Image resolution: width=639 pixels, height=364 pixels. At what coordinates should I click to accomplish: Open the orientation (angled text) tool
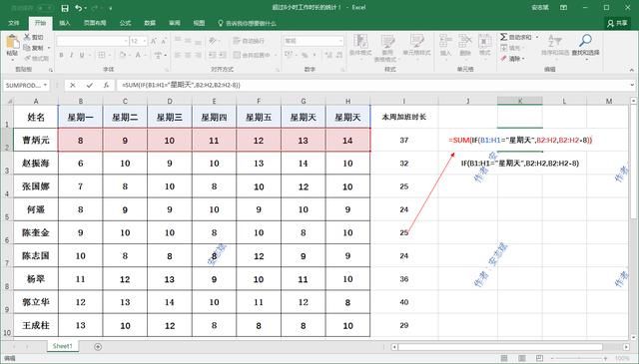[213, 41]
